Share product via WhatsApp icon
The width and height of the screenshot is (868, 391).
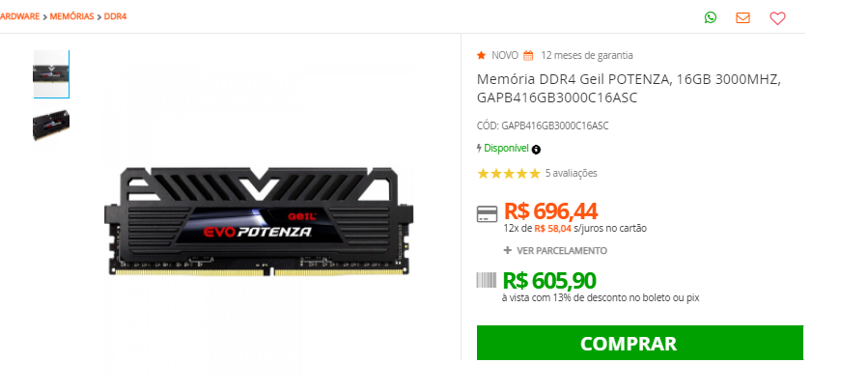click(711, 17)
